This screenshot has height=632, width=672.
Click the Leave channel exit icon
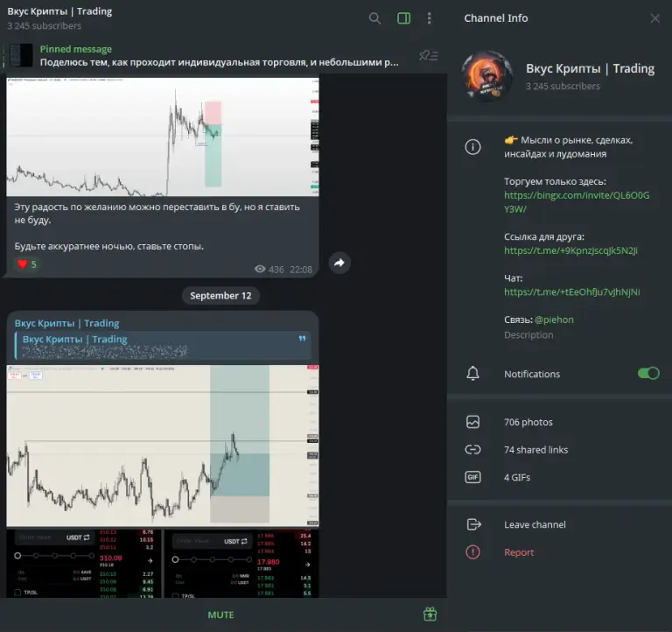tap(473, 524)
